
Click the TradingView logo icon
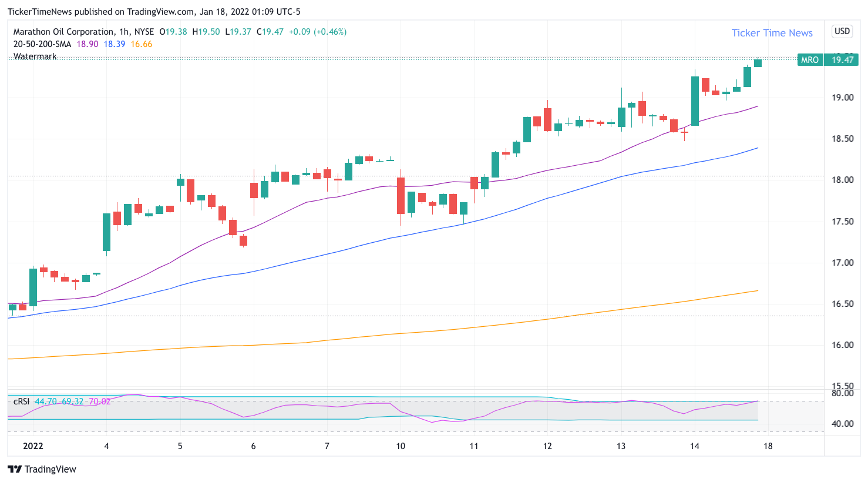(x=15, y=469)
